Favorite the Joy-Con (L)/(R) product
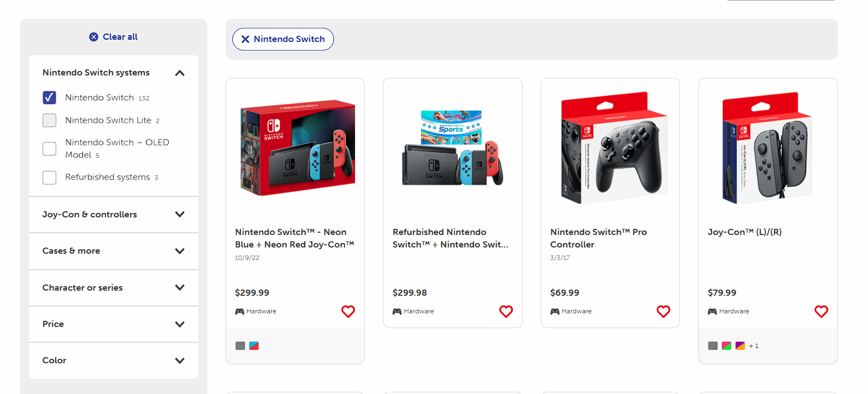This screenshot has width=868, height=394. click(x=821, y=311)
